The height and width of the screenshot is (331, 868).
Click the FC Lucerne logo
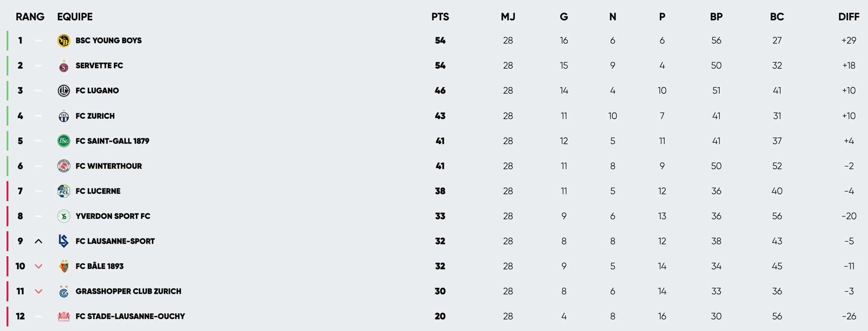(64, 191)
